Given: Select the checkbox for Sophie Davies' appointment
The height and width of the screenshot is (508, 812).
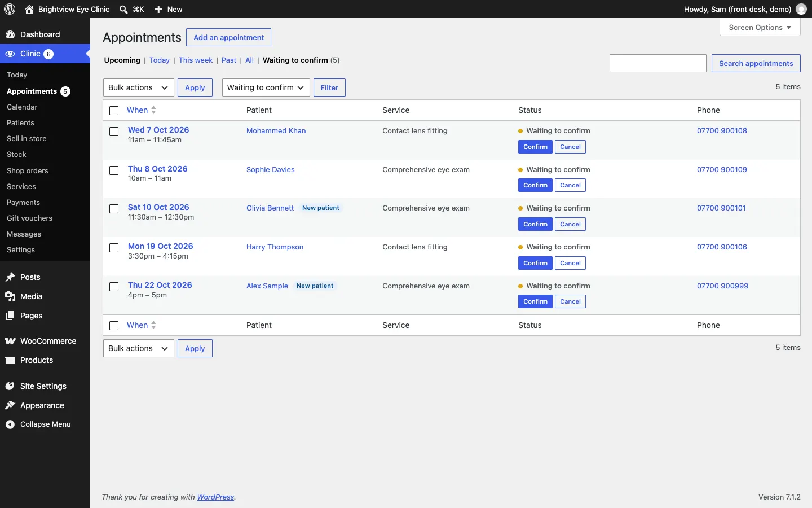Looking at the screenshot, I should point(114,170).
